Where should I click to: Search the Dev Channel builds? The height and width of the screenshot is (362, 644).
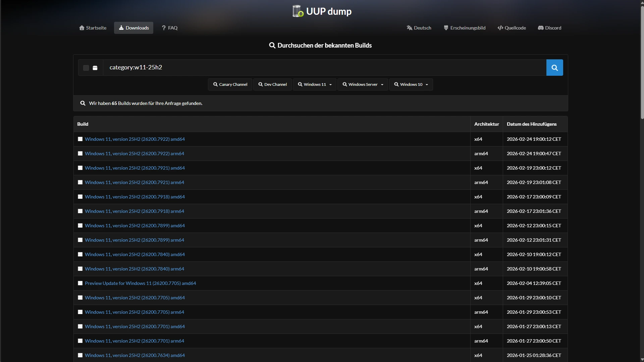(272, 84)
